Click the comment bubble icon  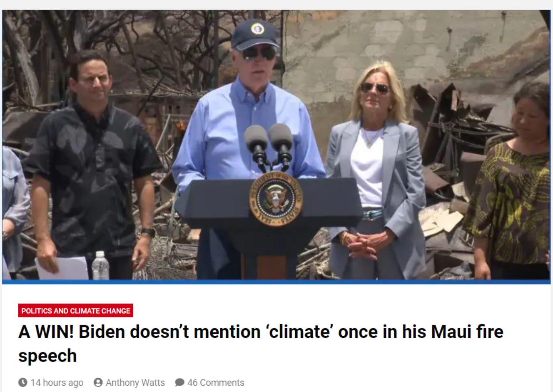point(179,382)
